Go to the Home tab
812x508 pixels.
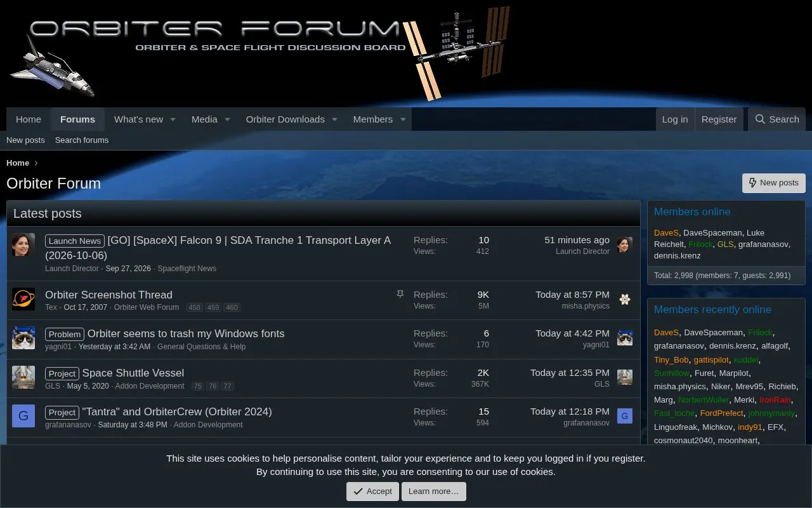click(29, 119)
